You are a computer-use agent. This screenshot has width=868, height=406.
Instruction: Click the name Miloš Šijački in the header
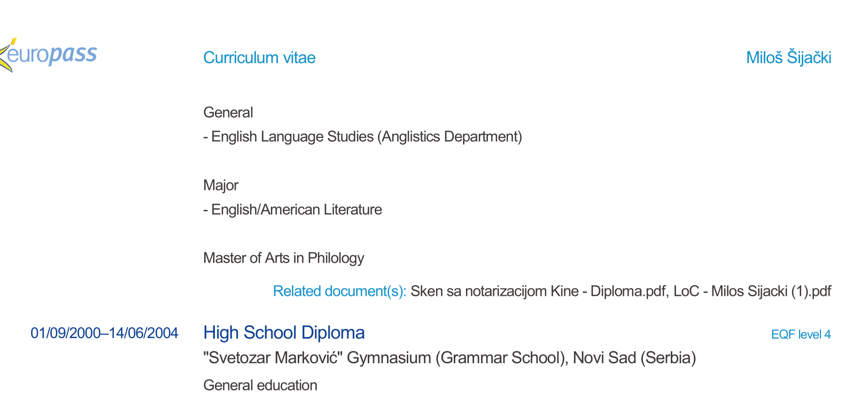tap(788, 58)
